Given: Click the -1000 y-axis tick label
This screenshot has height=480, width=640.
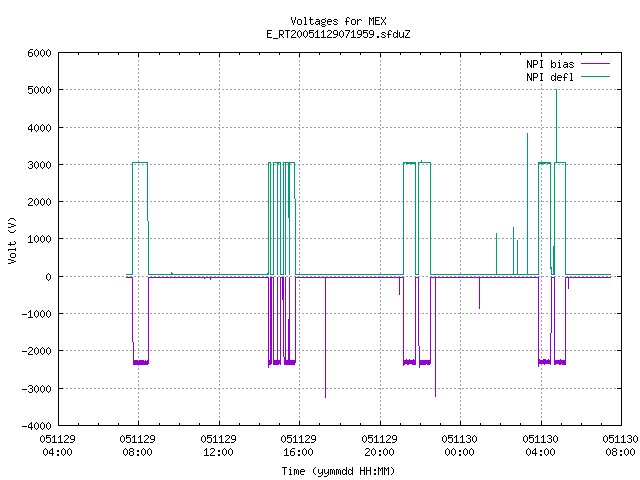Looking at the screenshot, I should tap(37, 314).
